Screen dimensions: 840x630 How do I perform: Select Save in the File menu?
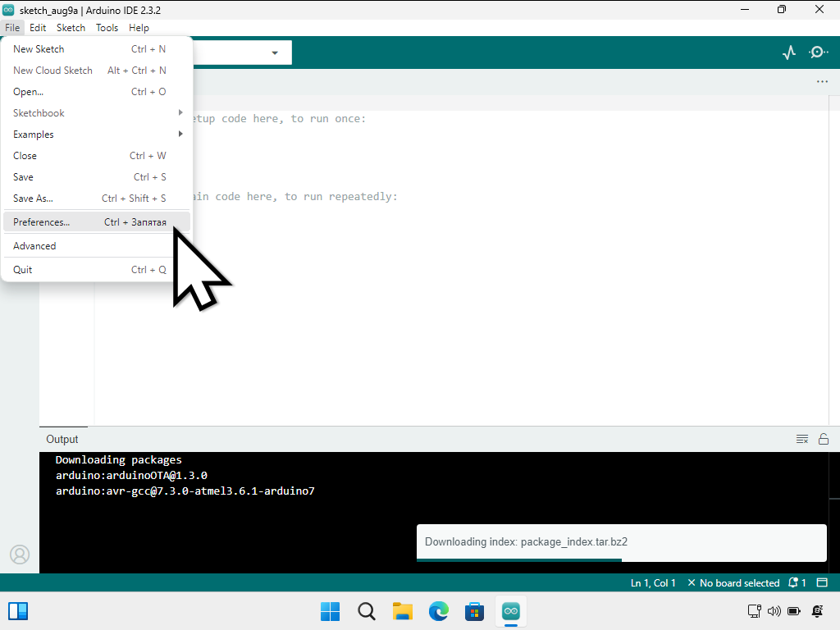coord(97,177)
